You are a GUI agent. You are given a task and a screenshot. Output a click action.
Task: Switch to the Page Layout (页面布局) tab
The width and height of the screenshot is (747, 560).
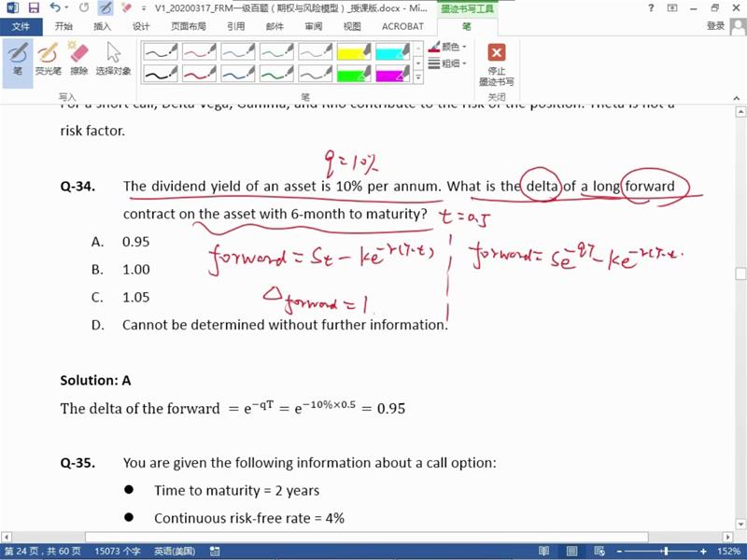point(189,27)
